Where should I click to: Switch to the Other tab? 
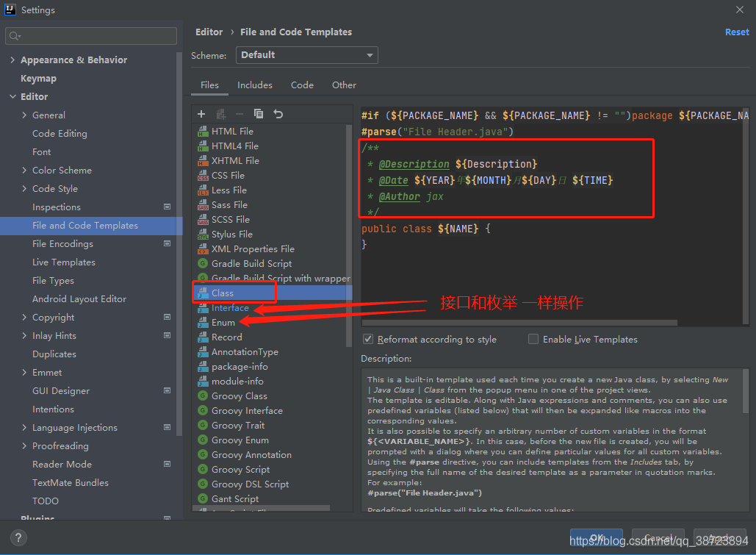pyautogui.click(x=344, y=85)
